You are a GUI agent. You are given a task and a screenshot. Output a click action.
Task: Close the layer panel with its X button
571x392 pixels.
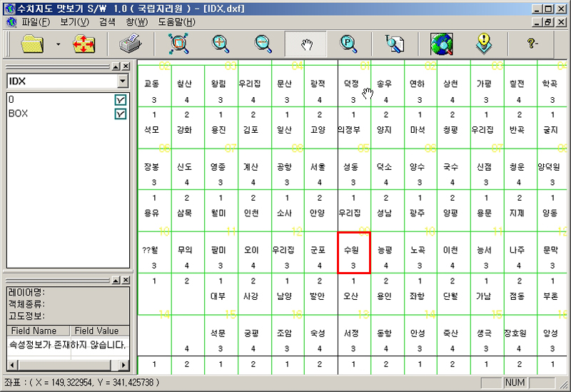pos(126,66)
